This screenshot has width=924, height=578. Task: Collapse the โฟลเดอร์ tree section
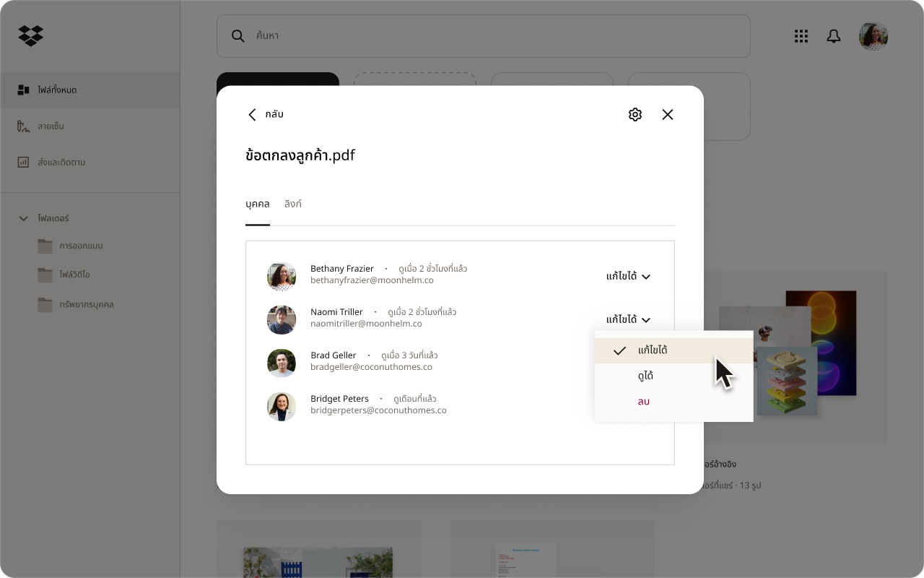pos(23,218)
